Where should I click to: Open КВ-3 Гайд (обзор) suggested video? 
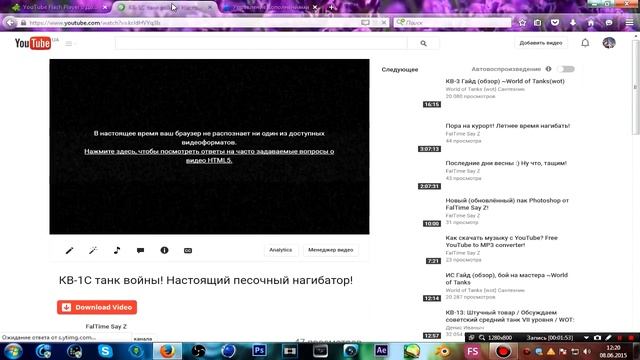click(x=505, y=81)
